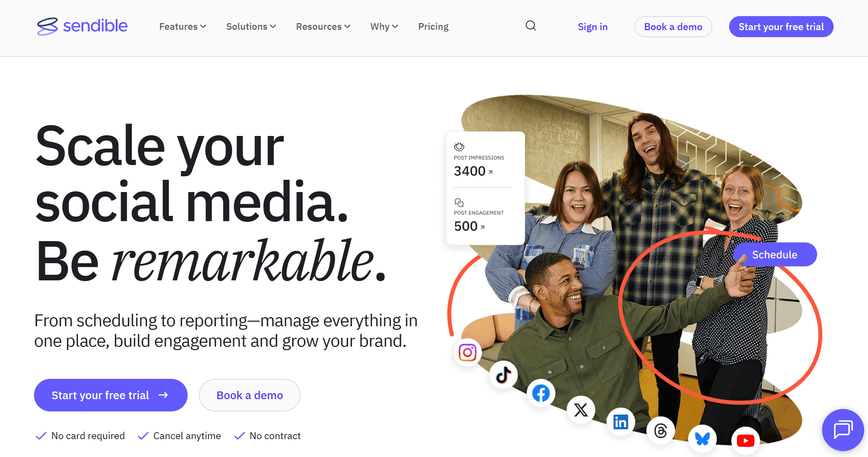This screenshot has height=457, width=868.
Task: Click the Facebook icon
Action: coord(541,393)
